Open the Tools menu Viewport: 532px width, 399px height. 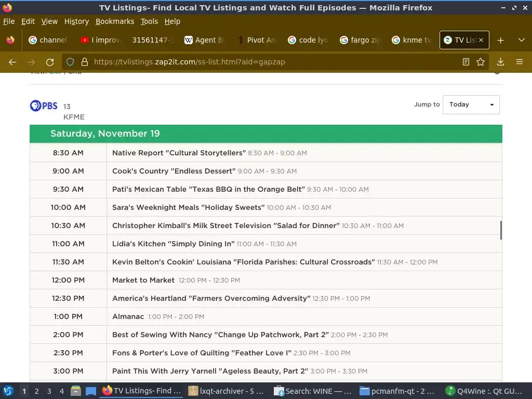point(149,21)
